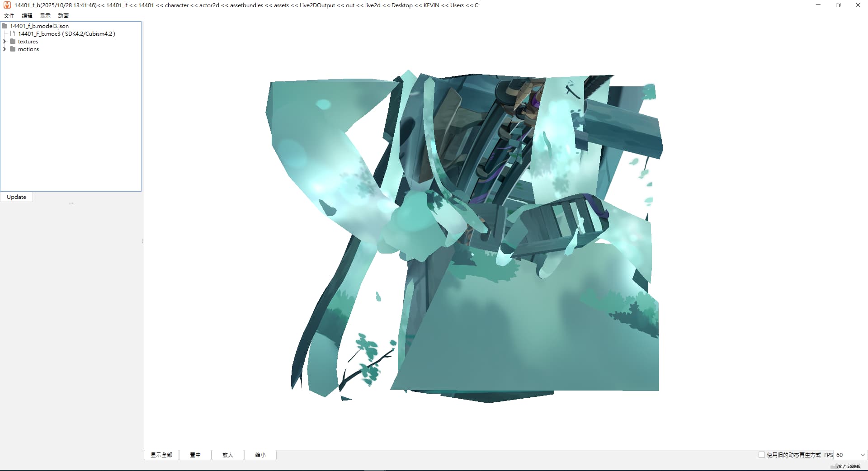Click the textures folder icon
Screen dimensions: 868x471
(x=13, y=42)
